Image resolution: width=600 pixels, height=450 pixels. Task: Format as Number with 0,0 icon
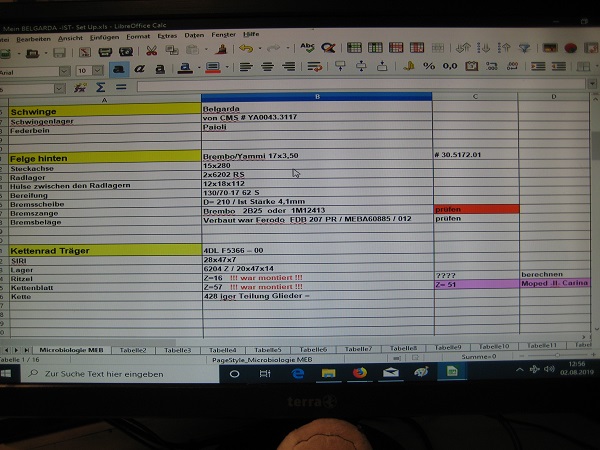pyautogui.click(x=450, y=66)
